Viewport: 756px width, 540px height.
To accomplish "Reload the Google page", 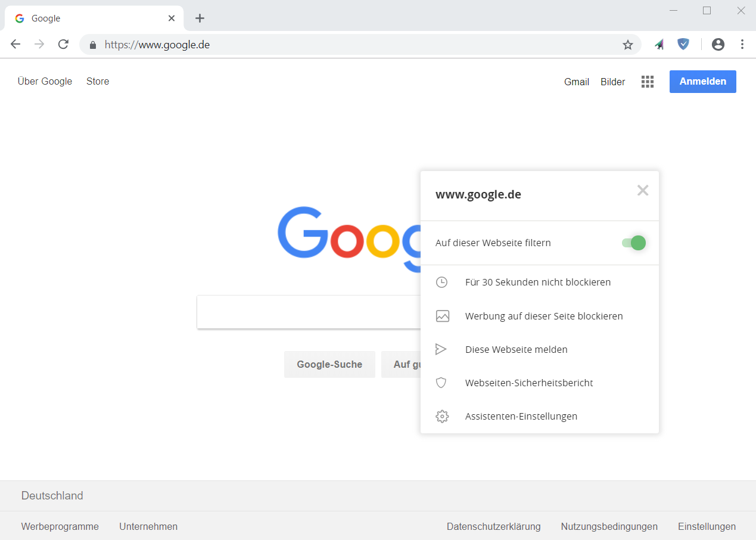I will [x=63, y=44].
